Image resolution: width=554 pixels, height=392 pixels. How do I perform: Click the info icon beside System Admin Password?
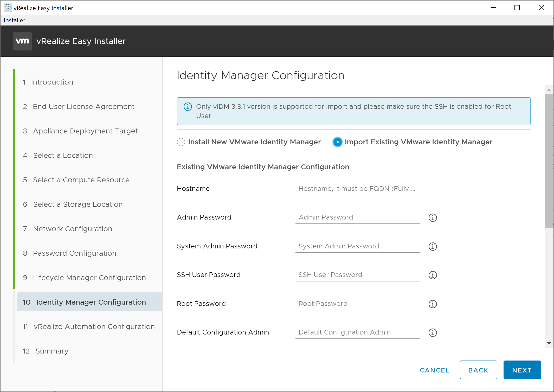click(433, 247)
